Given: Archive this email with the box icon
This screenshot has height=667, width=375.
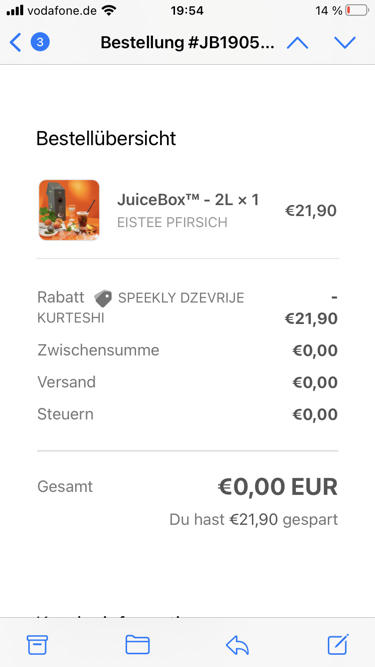Looking at the screenshot, I should coord(37,644).
